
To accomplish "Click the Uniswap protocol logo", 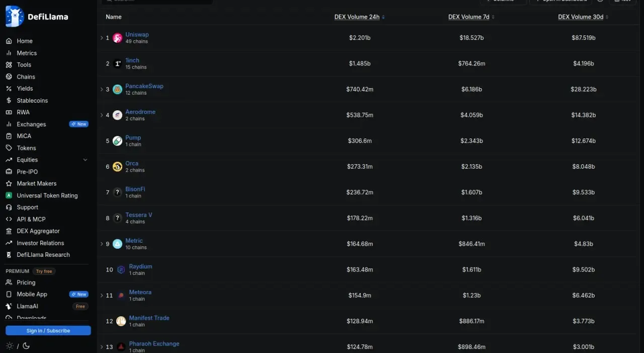I will tap(117, 38).
